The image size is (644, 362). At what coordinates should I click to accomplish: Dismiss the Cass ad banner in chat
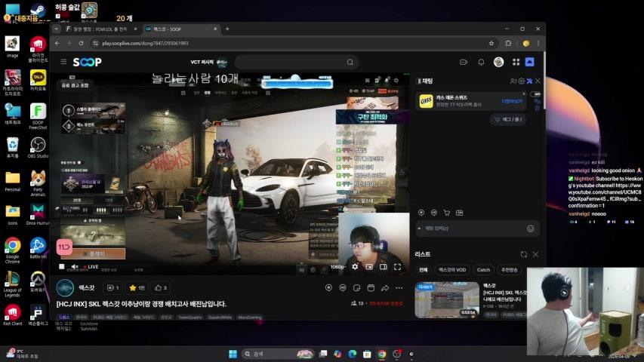pyautogui.click(x=524, y=94)
